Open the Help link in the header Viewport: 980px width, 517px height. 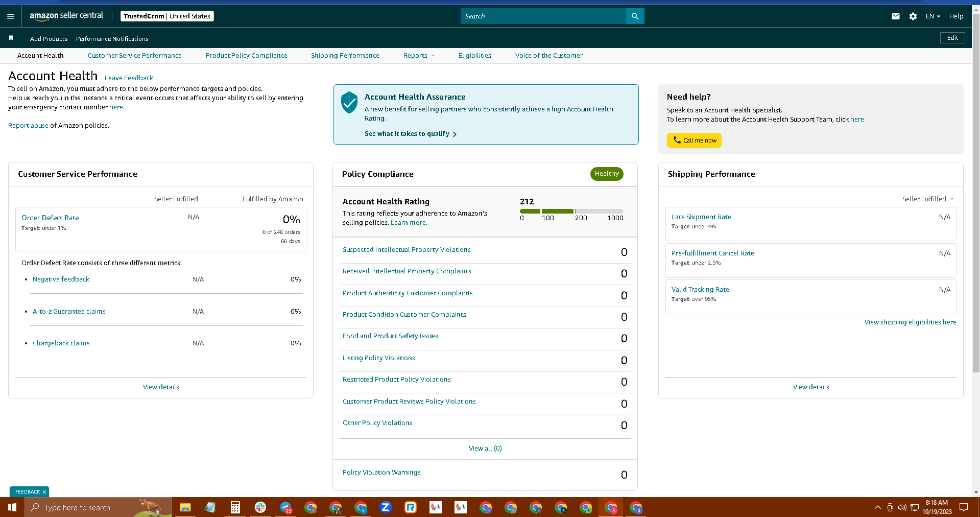(956, 16)
